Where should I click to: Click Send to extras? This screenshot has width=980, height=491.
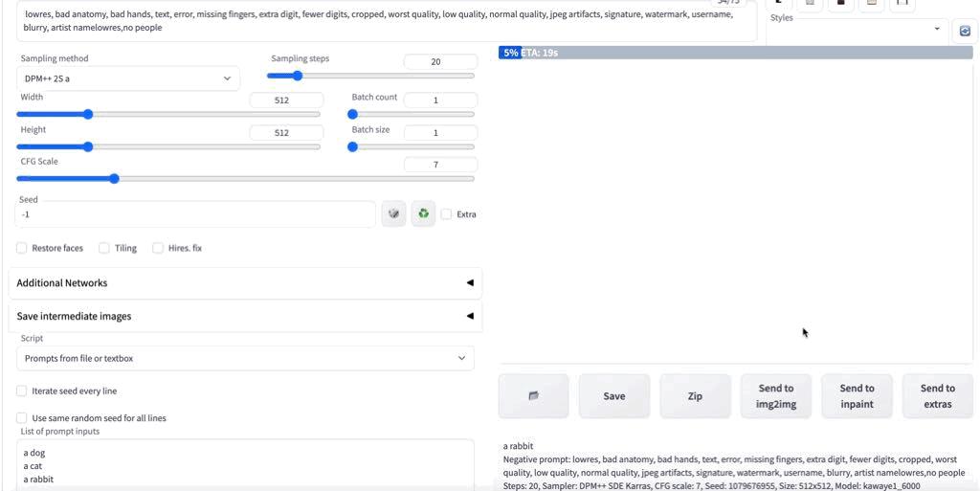point(938,396)
